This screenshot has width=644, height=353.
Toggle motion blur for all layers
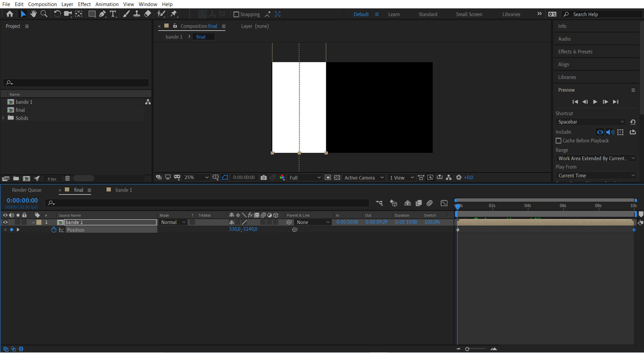tap(429, 203)
